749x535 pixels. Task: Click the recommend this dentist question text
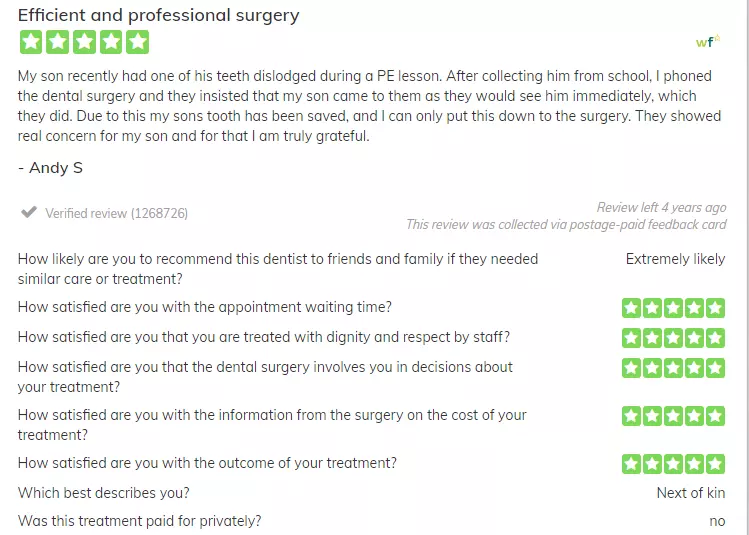(x=278, y=269)
